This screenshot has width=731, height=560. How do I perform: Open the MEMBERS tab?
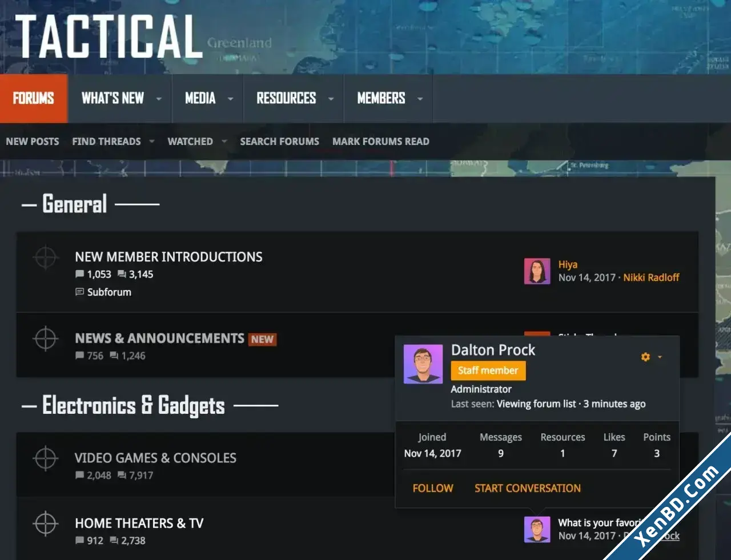coord(381,98)
